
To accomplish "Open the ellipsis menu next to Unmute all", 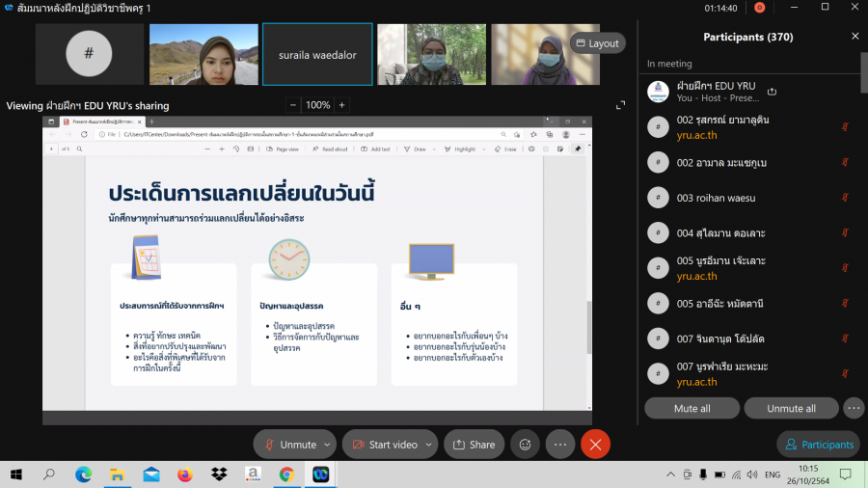I will pyautogui.click(x=854, y=408).
